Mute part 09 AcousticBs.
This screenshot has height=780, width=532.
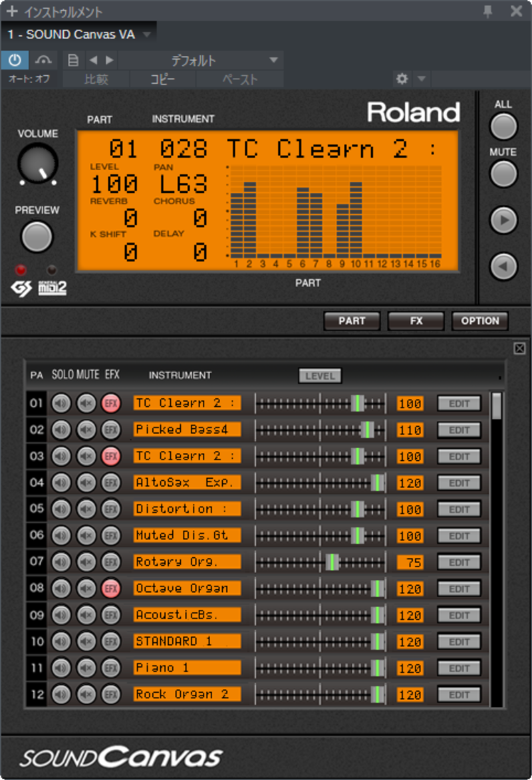86,615
